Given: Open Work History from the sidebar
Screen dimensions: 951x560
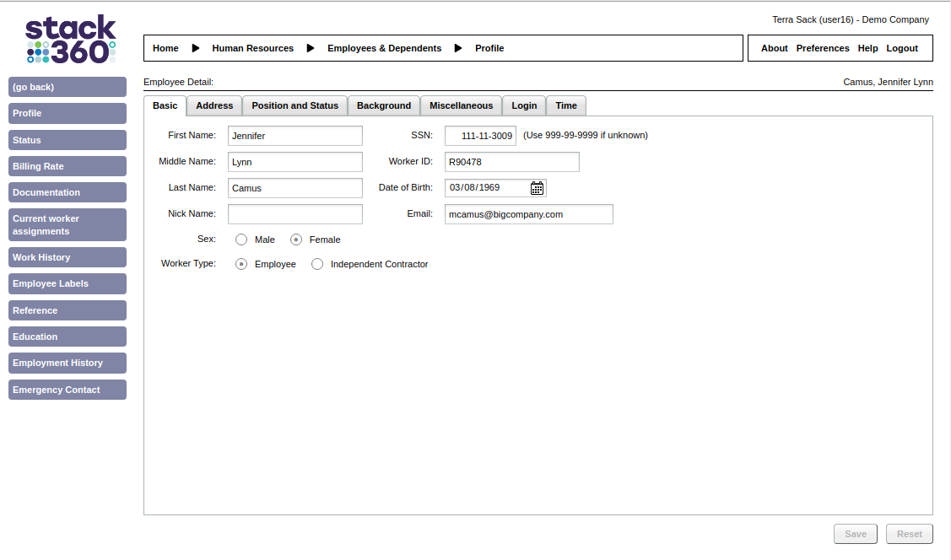Looking at the screenshot, I should [x=67, y=257].
